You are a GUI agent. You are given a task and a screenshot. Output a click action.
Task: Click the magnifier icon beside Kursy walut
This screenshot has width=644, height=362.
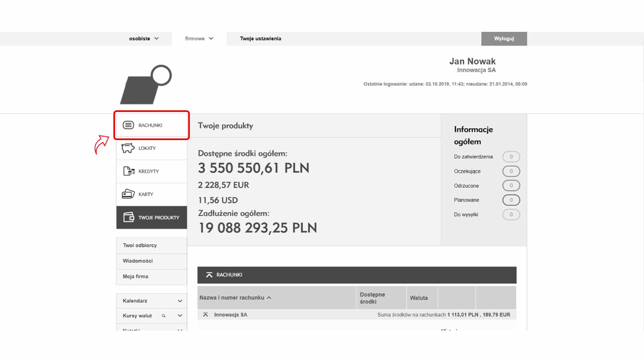pos(164,316)
